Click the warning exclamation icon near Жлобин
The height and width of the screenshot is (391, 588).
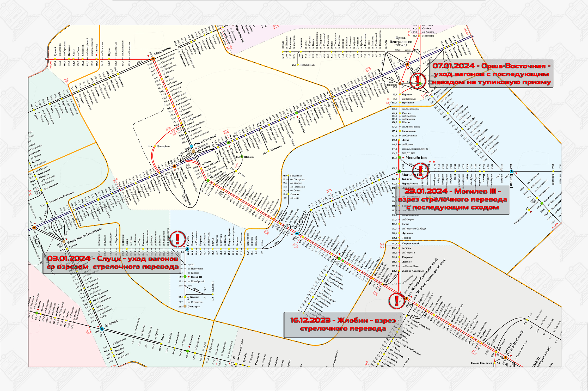coord(397,301)
